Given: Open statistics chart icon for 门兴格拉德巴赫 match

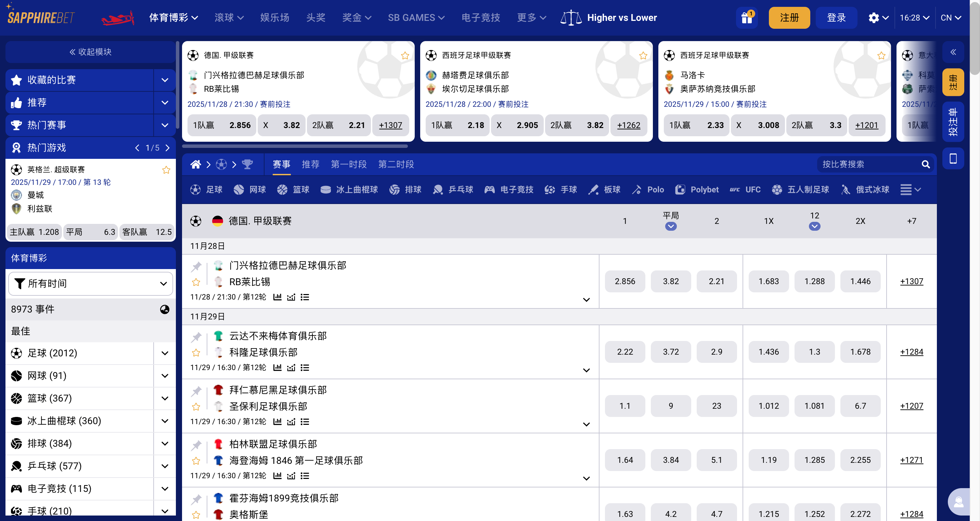Looking at the screenshot, I should [x=278, y=297].
